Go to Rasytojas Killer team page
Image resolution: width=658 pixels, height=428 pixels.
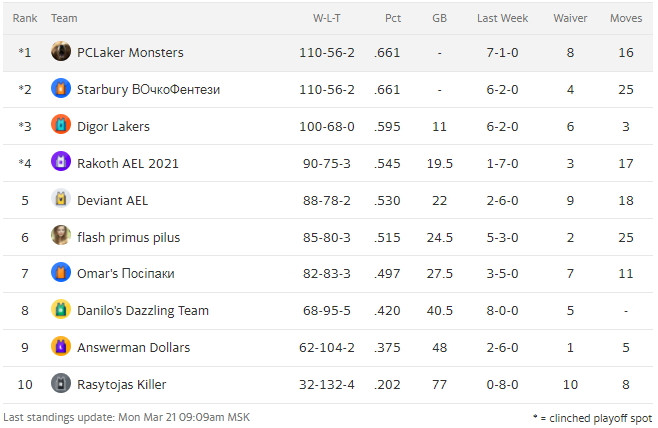point(121,384)
